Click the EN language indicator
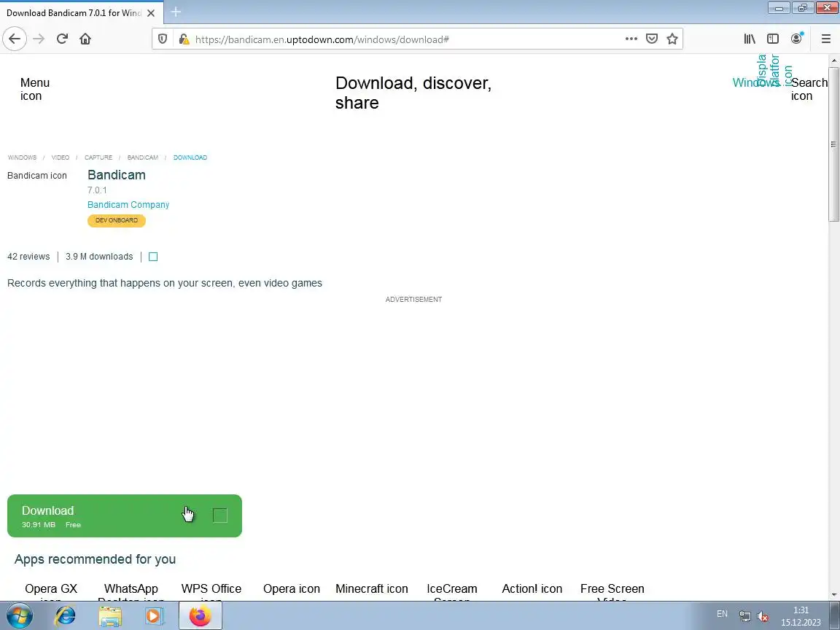 (722, 614)
